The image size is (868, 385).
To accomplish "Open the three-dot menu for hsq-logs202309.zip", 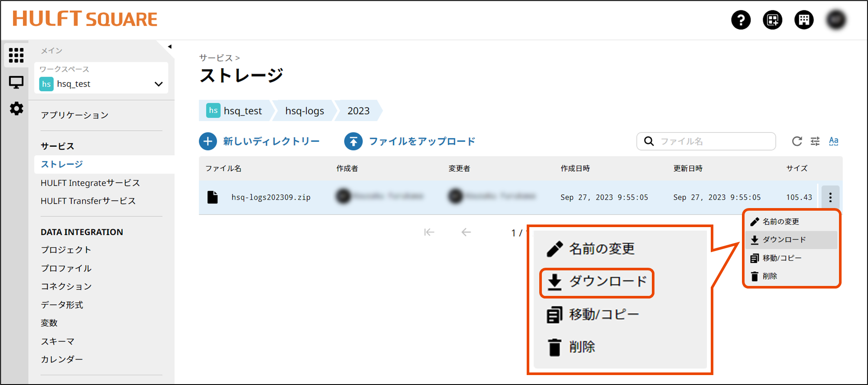I will (x=830, y=198).
